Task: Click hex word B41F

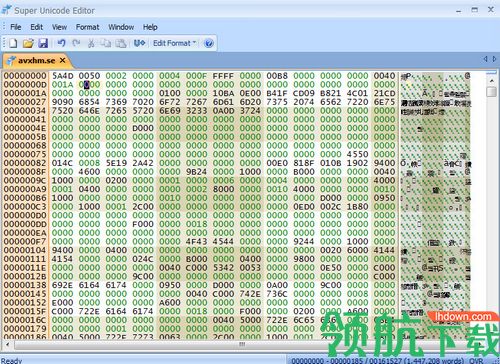Action: pyautogui.click(x=277, y=93)
